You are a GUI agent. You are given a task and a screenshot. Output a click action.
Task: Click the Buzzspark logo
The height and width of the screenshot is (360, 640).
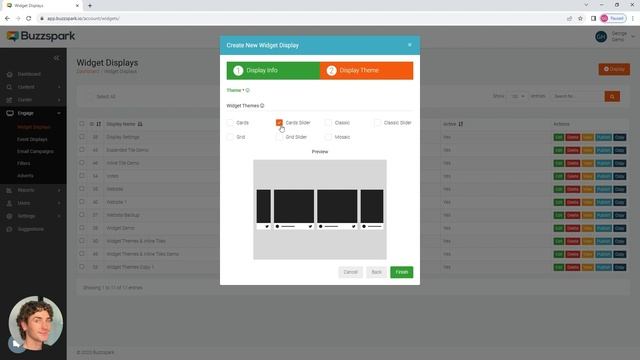coord(41,36)
